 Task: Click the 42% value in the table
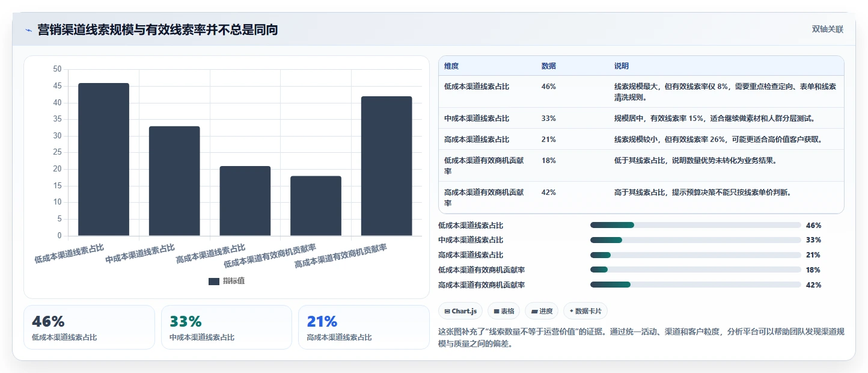pyautogui.click(x=549, y=193)
